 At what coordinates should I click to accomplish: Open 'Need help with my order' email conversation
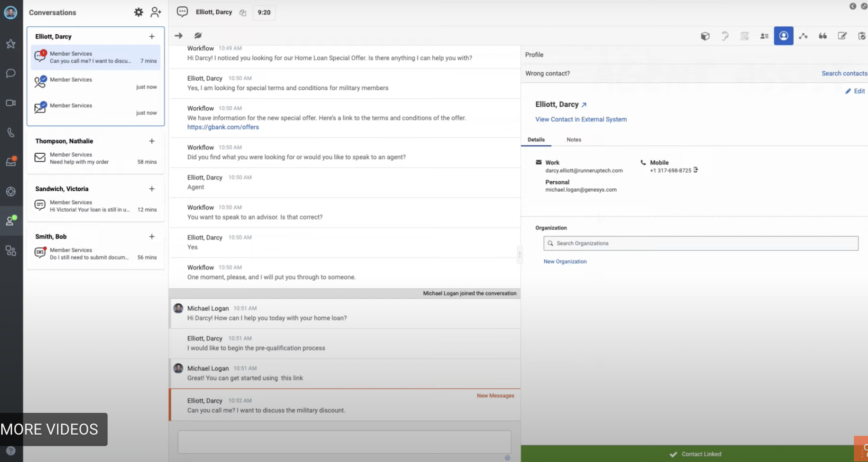pos(95,158)
